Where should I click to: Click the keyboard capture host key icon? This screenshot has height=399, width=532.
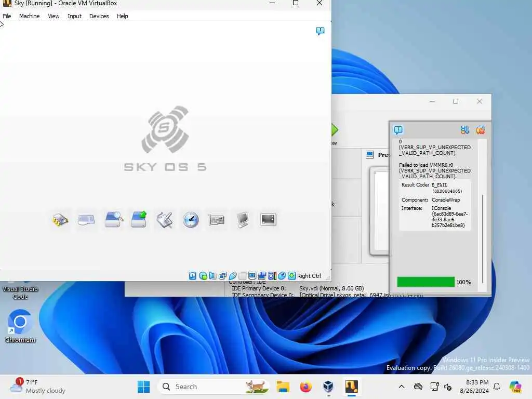point(292,276)
